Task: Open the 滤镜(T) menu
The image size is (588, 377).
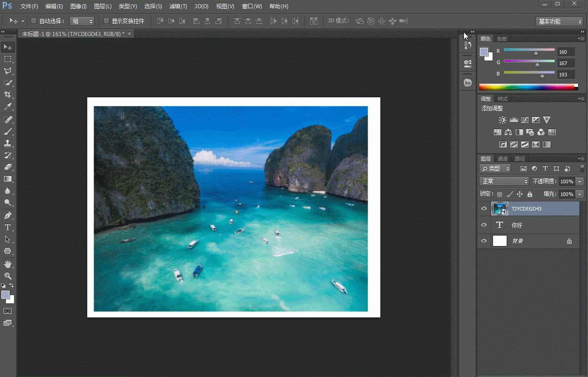Action: (x=178, y=6)
